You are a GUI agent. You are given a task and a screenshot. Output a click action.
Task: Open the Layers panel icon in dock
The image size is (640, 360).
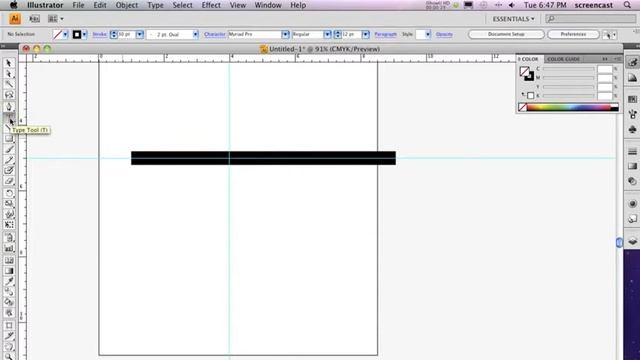(x=632, y=241)
